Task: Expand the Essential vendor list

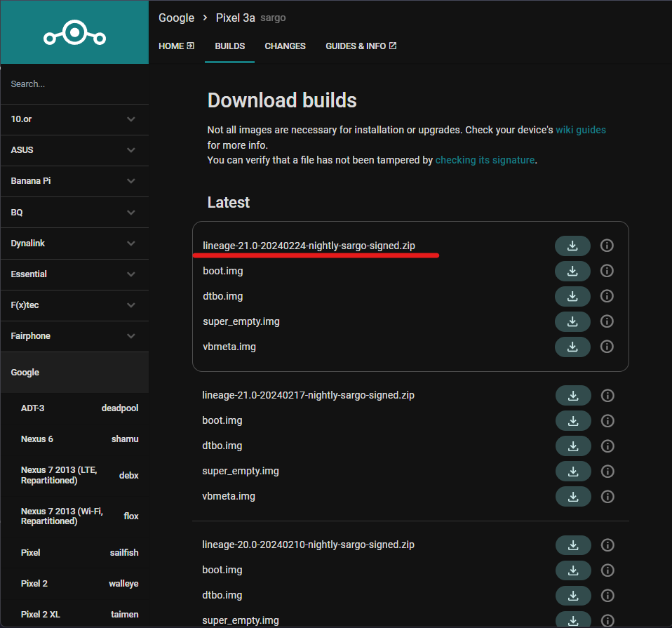Action: pyautogui.click(x=74, y=274)
